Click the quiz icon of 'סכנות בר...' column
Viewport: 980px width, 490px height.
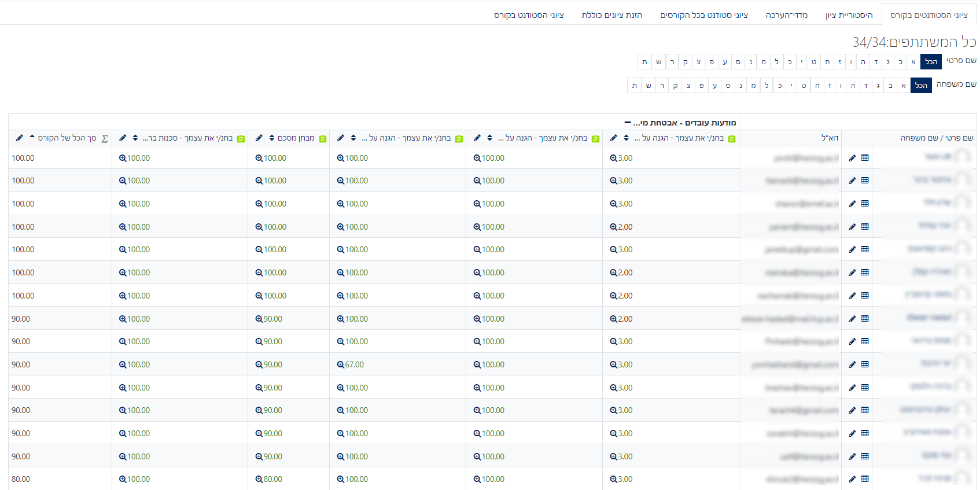click(x=241, y=138)
